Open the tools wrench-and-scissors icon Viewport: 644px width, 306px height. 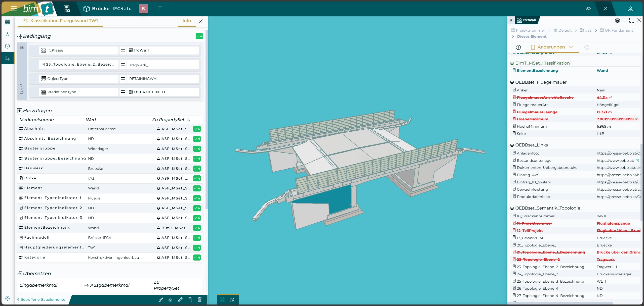tap(222, 299)
